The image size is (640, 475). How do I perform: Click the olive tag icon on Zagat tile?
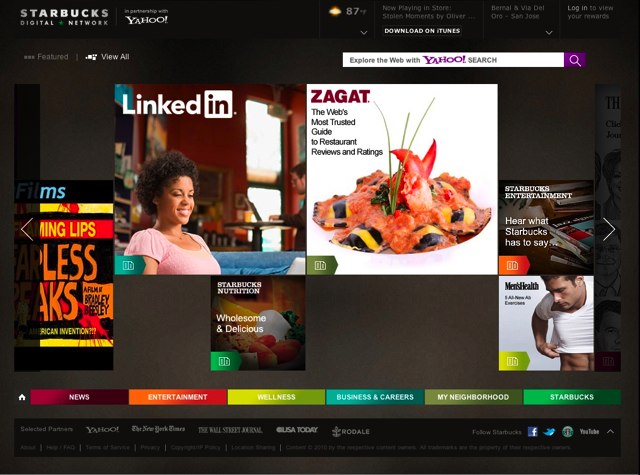tap(321, 266)
